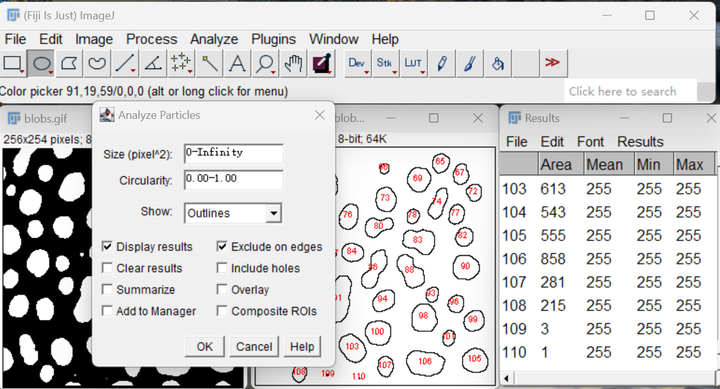Open the LUT menu dropdown
Image resolution: width=720 pixels, height=389 pixels.
pyautogui.click(x=413, y=63)
